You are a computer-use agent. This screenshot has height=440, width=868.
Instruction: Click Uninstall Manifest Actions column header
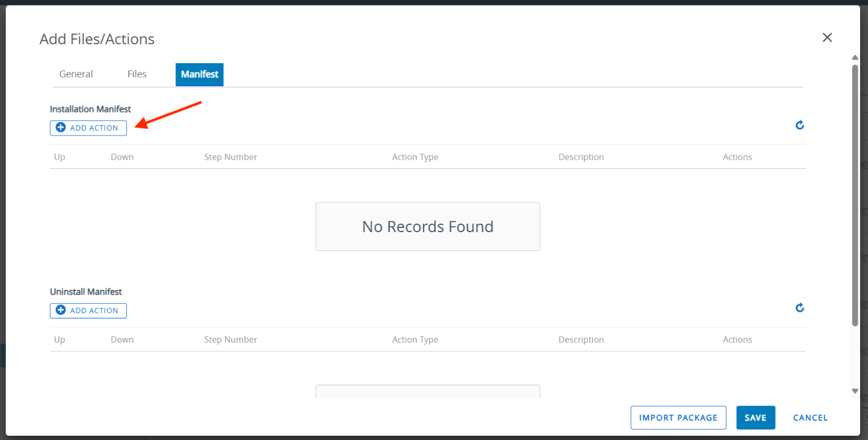pos(737,340)
